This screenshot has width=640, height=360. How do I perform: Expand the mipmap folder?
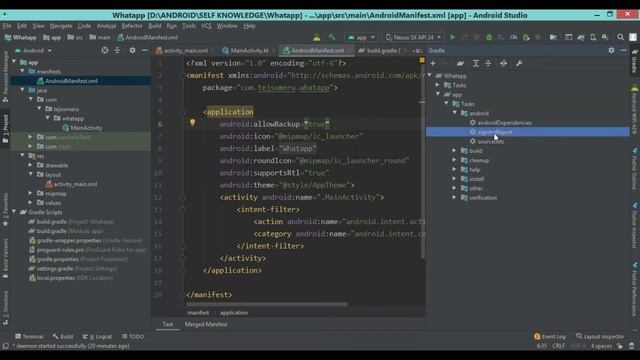pos(31,193)
